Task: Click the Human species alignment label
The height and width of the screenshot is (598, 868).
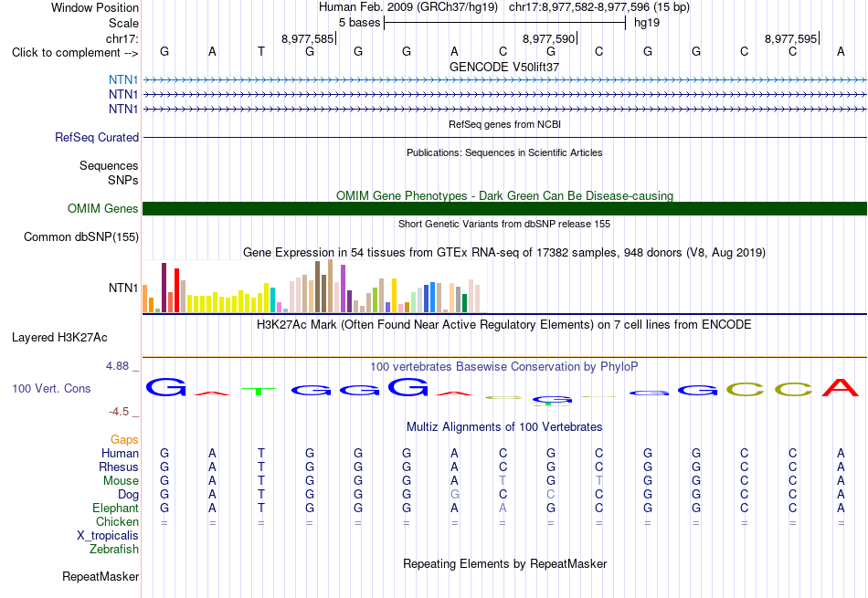Action: point(120,454)
